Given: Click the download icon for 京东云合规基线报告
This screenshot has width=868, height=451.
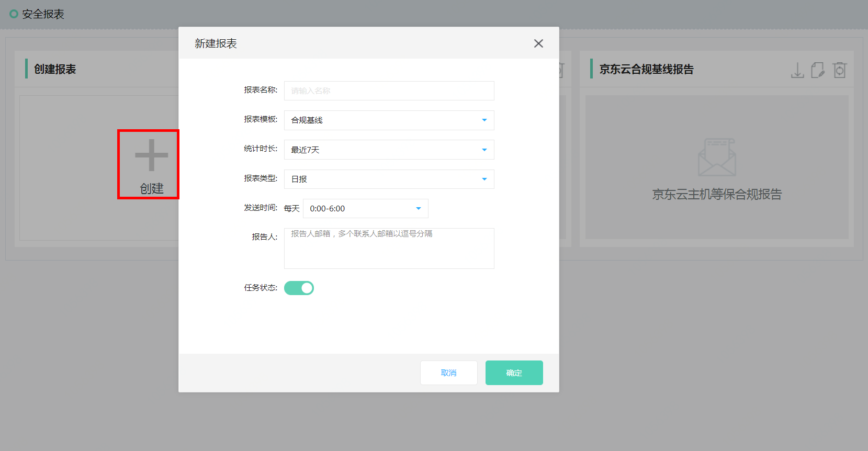Looking at the screenshot, I should click(797, 70).
